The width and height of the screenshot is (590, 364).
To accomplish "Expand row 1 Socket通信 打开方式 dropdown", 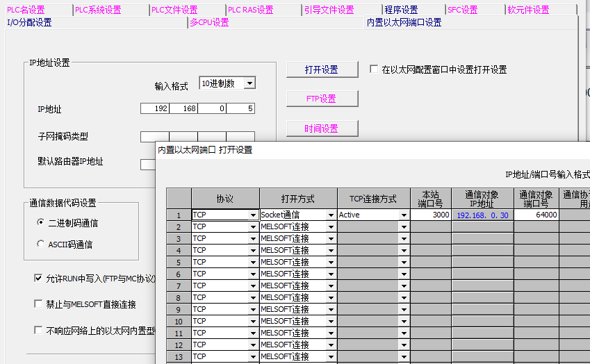I will 331,215.
